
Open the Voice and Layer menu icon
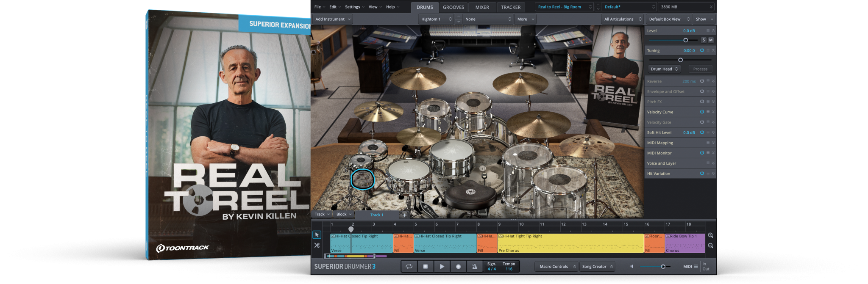click(708, 163)
